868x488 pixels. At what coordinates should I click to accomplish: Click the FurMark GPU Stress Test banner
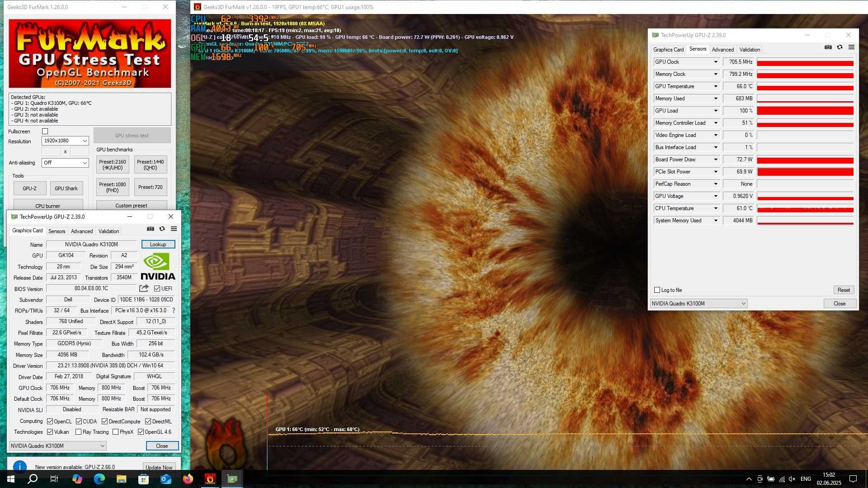coord(90,53)
